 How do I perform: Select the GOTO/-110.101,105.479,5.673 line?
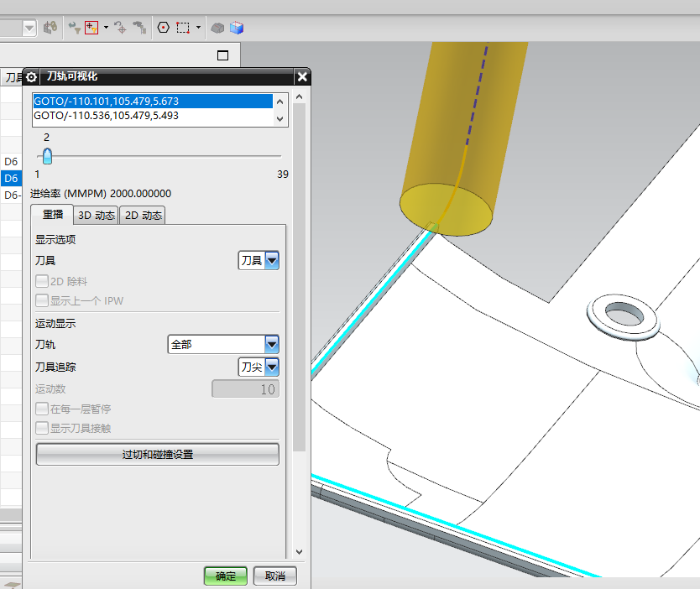point(153,102)
